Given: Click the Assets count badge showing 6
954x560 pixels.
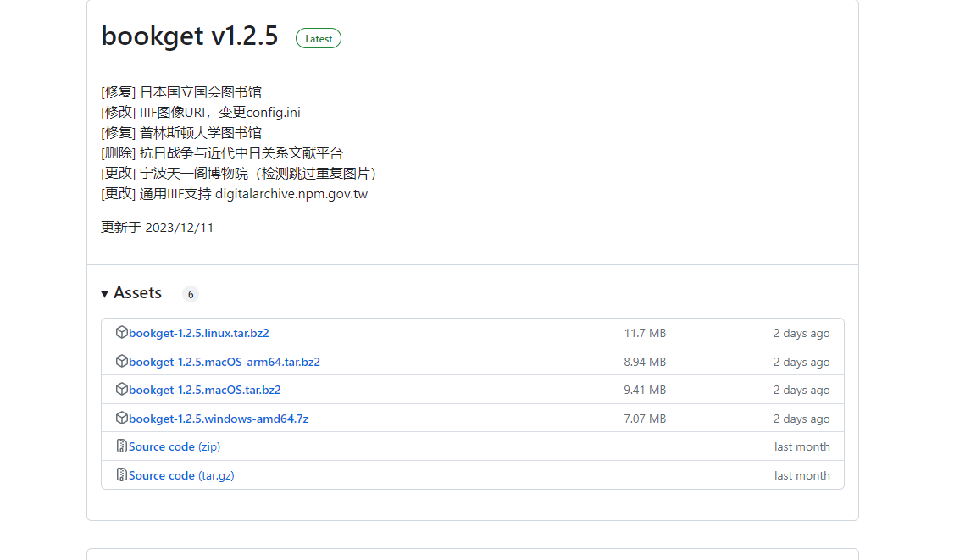Looking at the screenshot, I should (191, 294).
